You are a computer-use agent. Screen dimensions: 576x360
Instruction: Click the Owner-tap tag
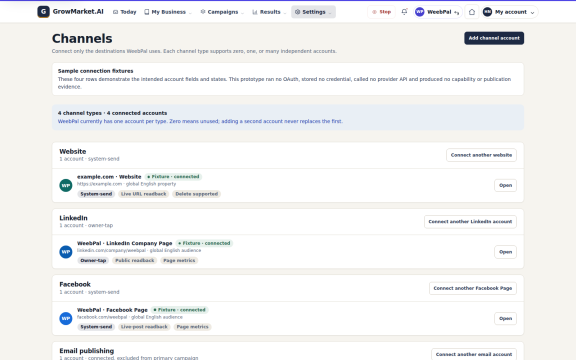(x=93, y=260)
